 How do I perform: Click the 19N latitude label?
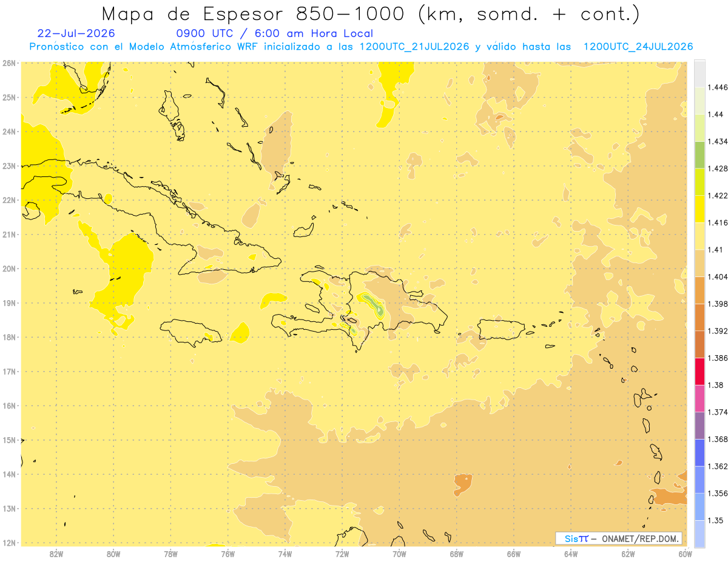pos(9,303)
